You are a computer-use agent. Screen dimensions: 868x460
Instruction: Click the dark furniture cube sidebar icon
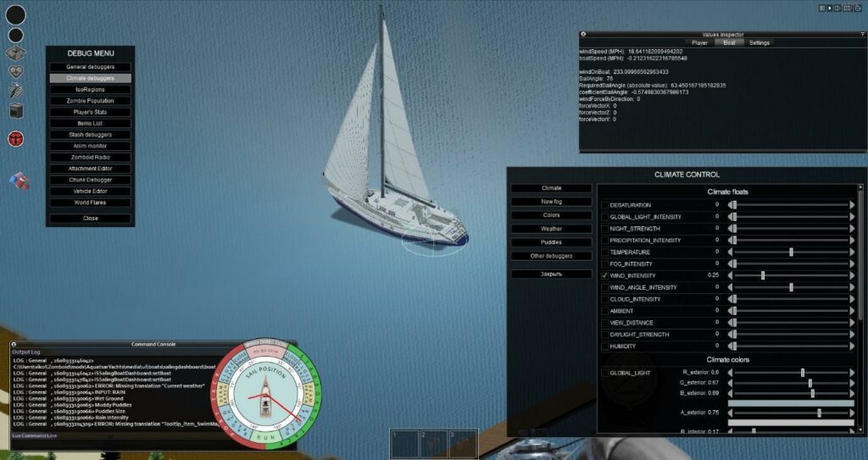[x=16, y=111]
